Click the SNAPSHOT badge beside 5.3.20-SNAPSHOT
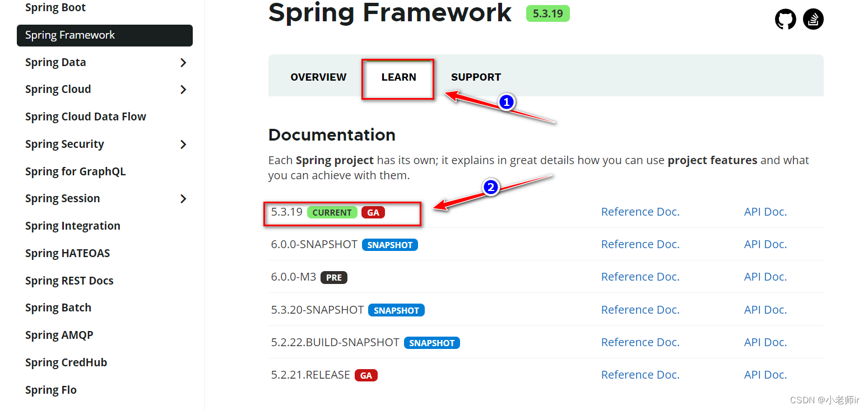Image resolution: width=868 pixels, height=410 pixels. point(396,310)
